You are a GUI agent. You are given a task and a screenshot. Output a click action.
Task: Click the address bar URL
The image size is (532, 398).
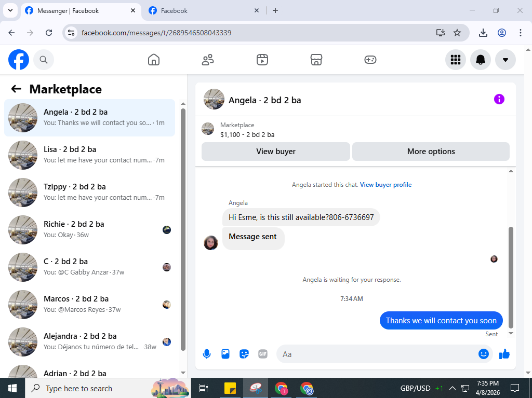click(156, 33)
